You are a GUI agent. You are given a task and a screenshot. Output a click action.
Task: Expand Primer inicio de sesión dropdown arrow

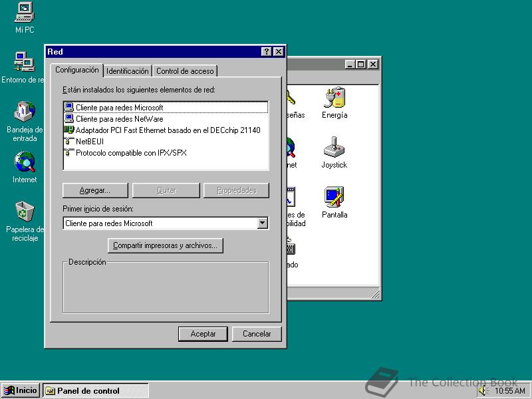262,223
